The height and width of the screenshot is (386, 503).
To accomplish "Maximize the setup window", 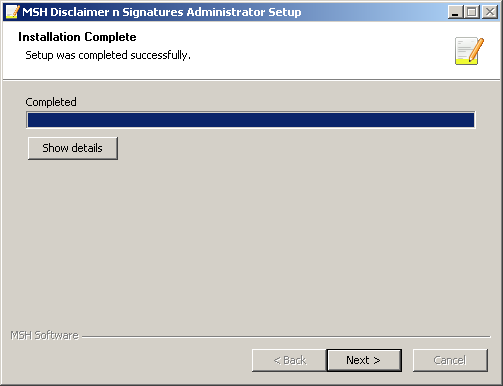I will pyautogui.click(x=472, y=12).
